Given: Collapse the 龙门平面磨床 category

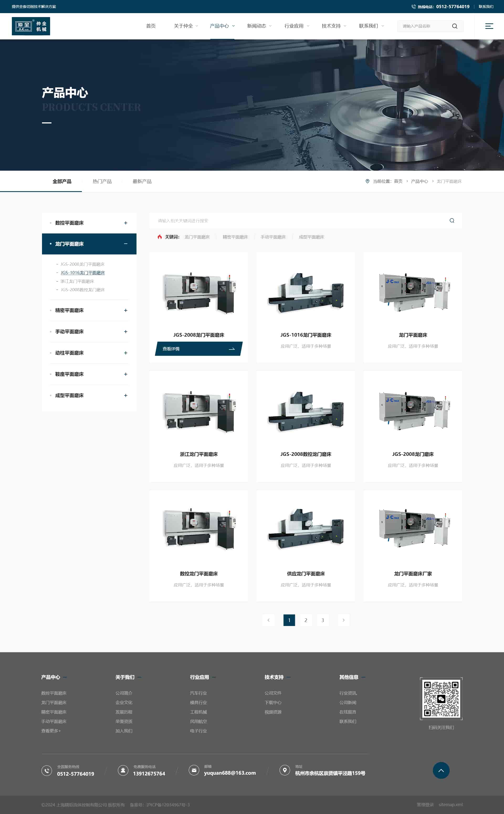Looking at the screenshot, I should pos(126,244).
